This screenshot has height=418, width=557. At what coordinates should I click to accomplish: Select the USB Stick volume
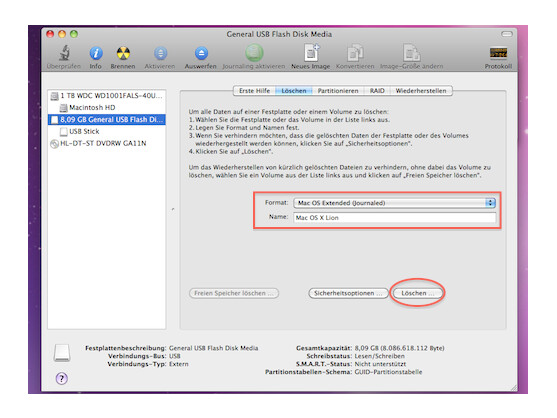[x=107, y=131]
